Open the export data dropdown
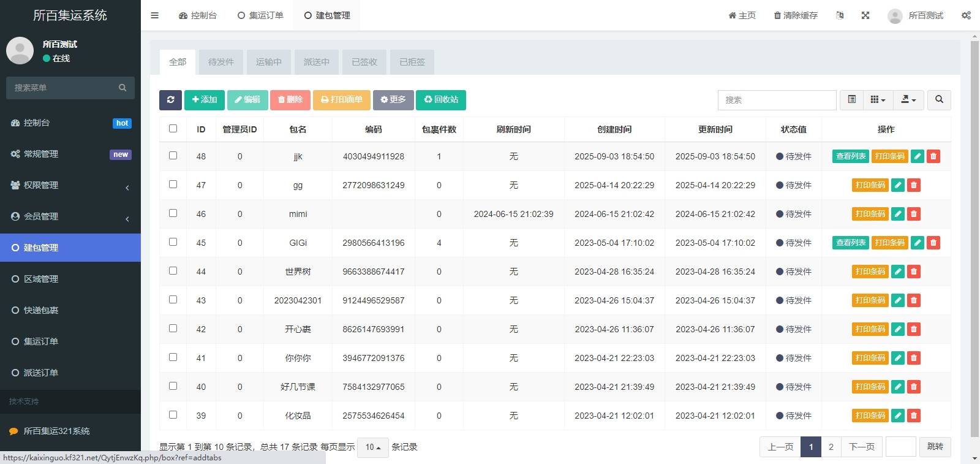 point(908,100)
